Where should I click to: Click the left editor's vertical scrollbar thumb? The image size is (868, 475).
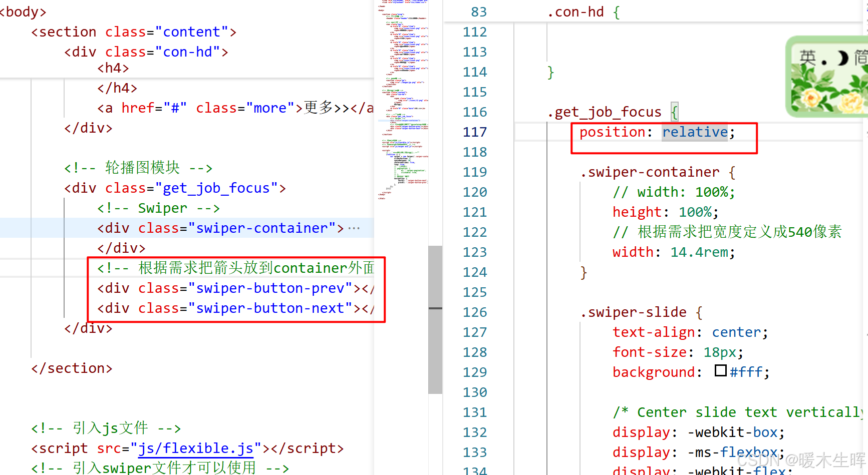(x=435, y=319)
